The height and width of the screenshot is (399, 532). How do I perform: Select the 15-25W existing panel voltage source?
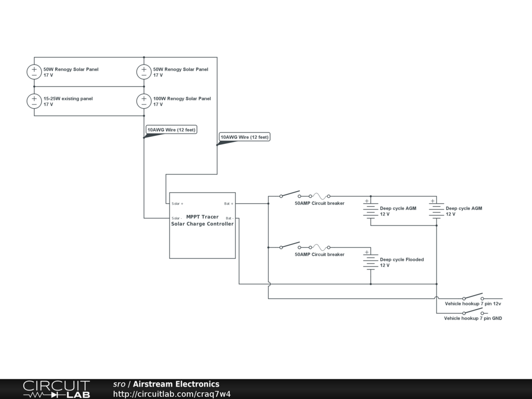34,101
